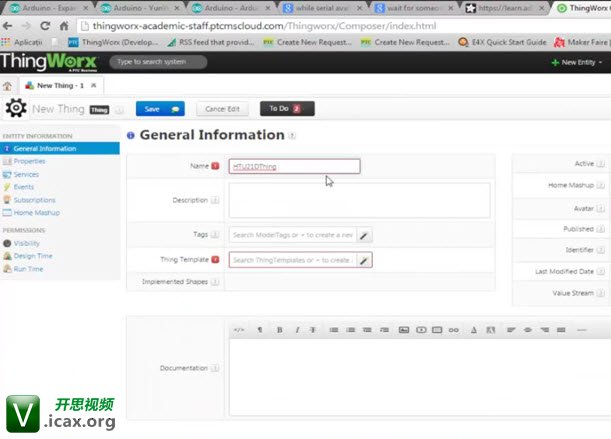Screen dimensions: 611x439
Task: Click Cancel Edit button
Action: [223, 109]
